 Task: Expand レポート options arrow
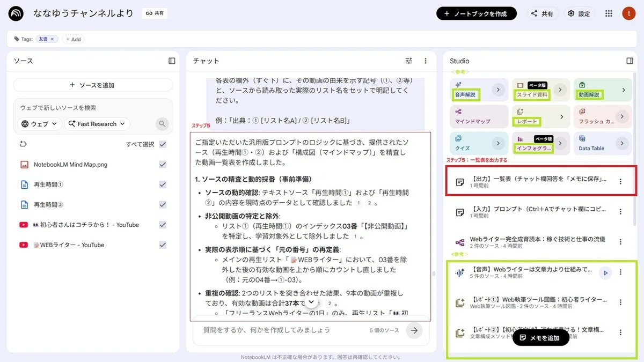pos(562,116)
